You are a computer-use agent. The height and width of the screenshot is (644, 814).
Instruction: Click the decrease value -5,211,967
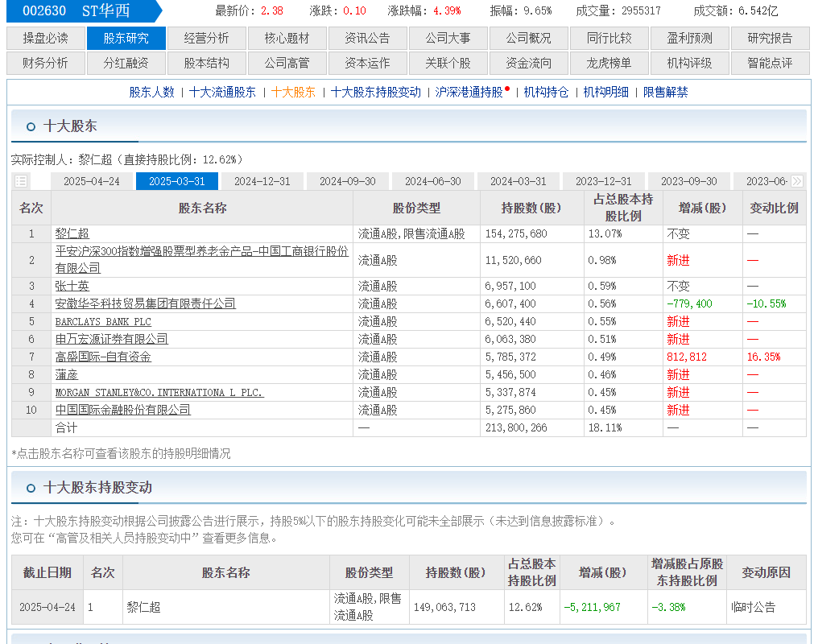(593, 607)
